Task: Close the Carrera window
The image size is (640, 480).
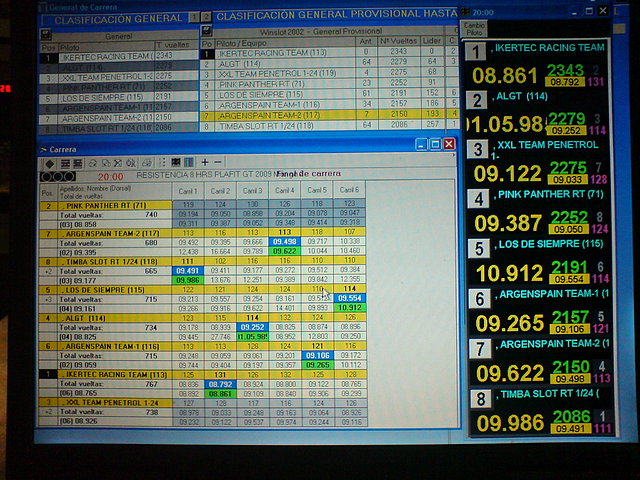Action: point(449,144)
